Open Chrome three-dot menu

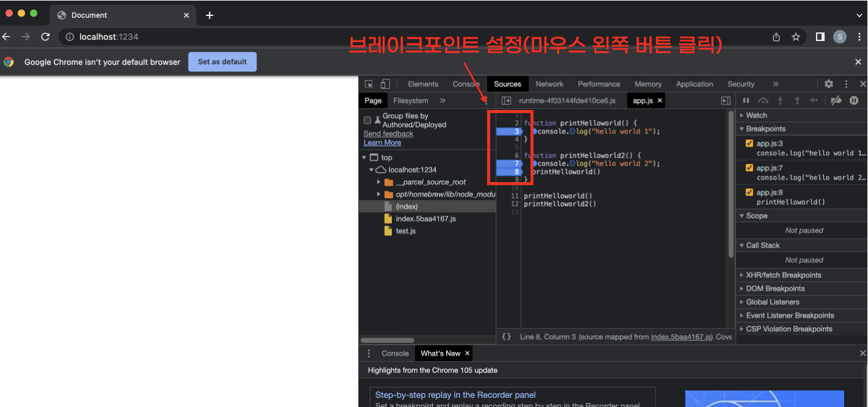click(859, 37)
